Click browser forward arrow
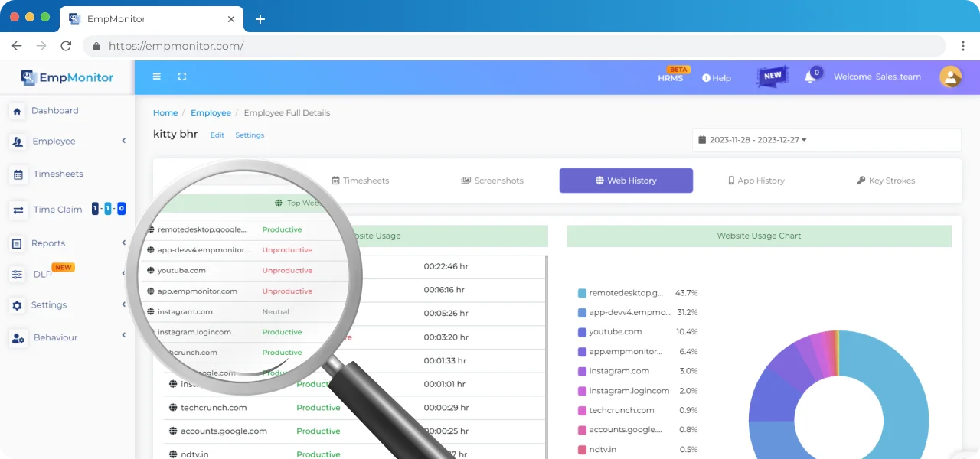 41,46
